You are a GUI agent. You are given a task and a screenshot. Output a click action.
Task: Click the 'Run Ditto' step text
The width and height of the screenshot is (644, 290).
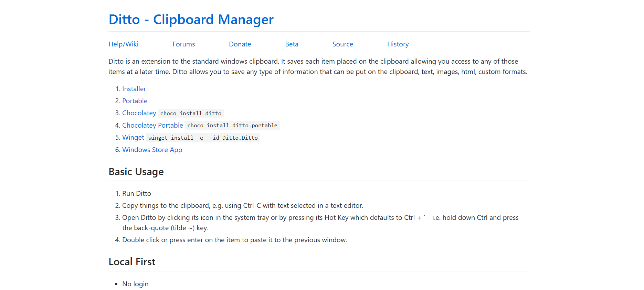(x=137, y=193)
